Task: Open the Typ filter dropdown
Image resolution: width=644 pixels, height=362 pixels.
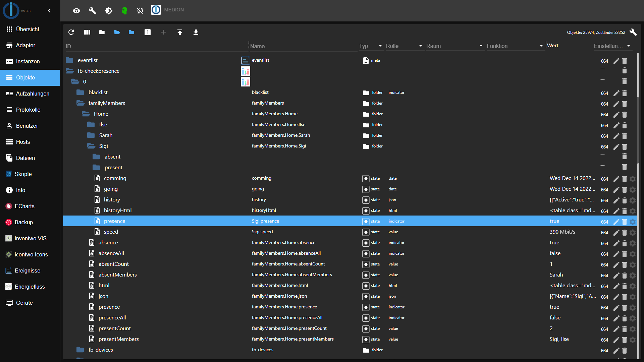Action: [x=371, y=46]
